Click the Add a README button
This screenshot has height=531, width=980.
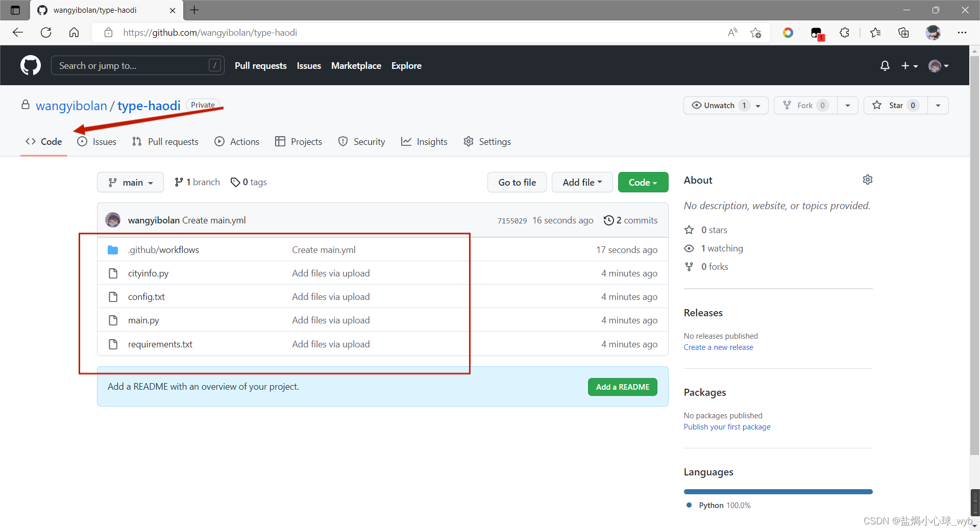tap(623, 387)
